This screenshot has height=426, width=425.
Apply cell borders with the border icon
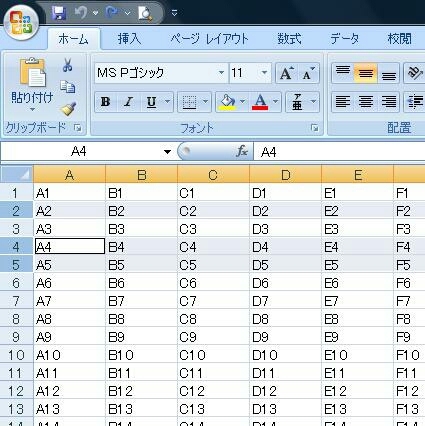point(189,102)
